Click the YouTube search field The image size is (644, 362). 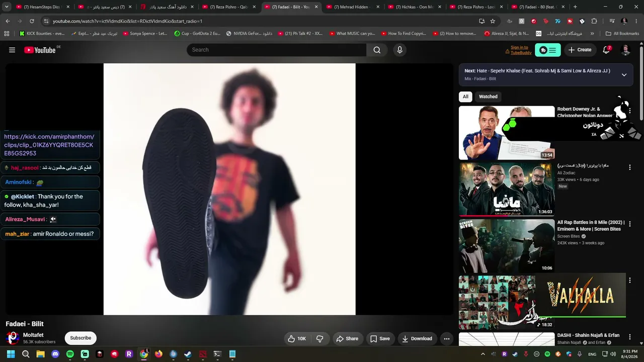point(276,50)
